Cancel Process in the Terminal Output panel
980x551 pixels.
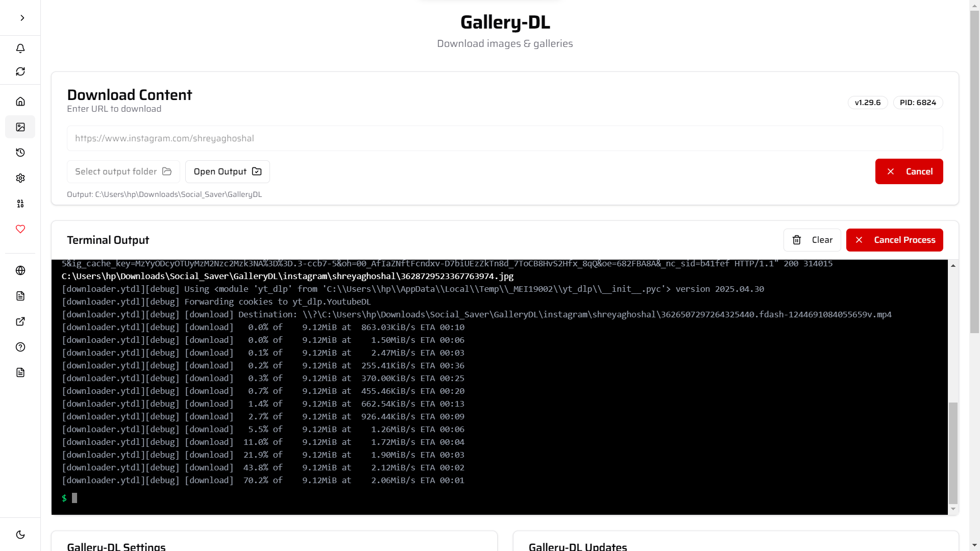point(894,240)
